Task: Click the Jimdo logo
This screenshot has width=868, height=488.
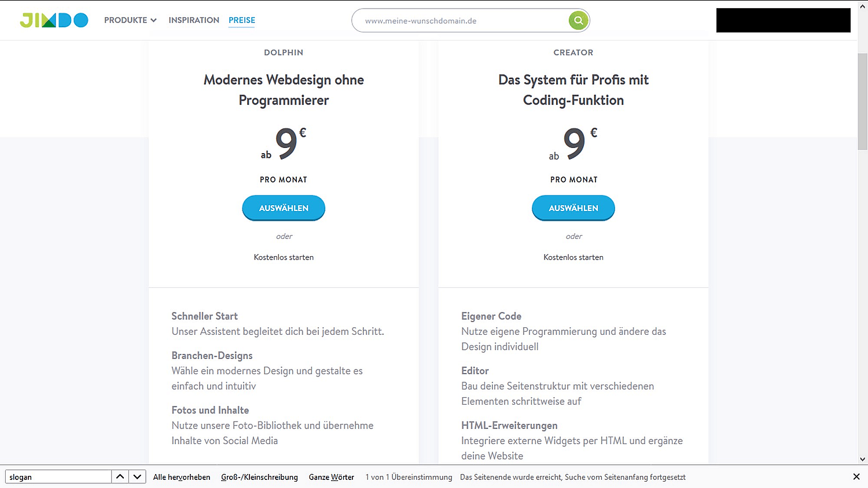Action: pos(54,20)
